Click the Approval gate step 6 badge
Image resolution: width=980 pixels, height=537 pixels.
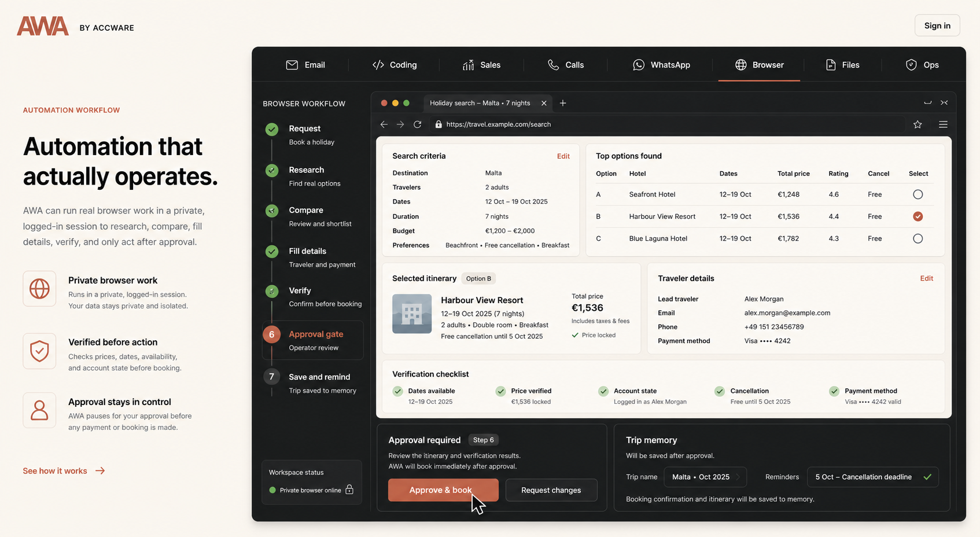tap(271, 334)
